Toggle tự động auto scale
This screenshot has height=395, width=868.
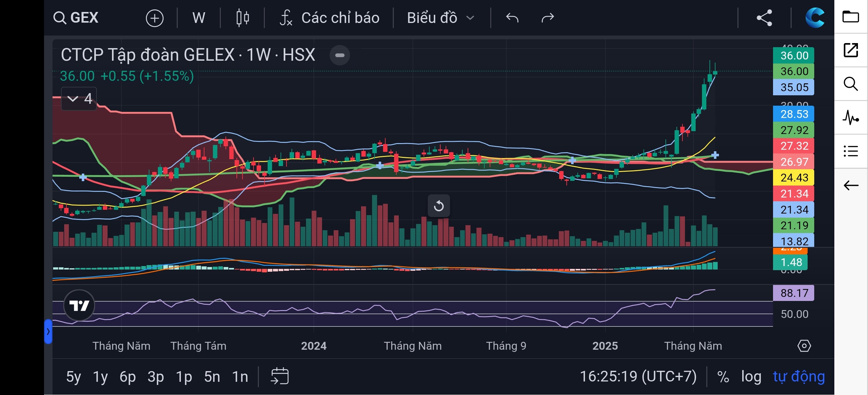pos(798,376)
